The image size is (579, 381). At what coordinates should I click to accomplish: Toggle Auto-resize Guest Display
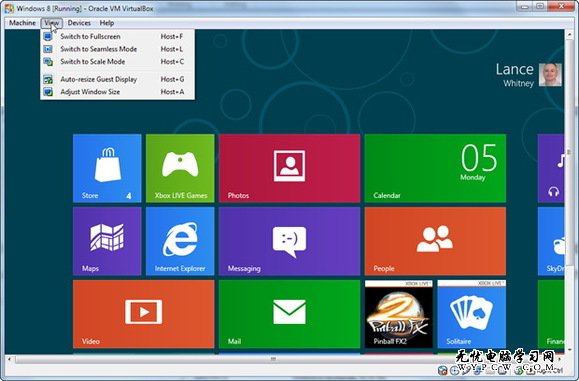117,79
